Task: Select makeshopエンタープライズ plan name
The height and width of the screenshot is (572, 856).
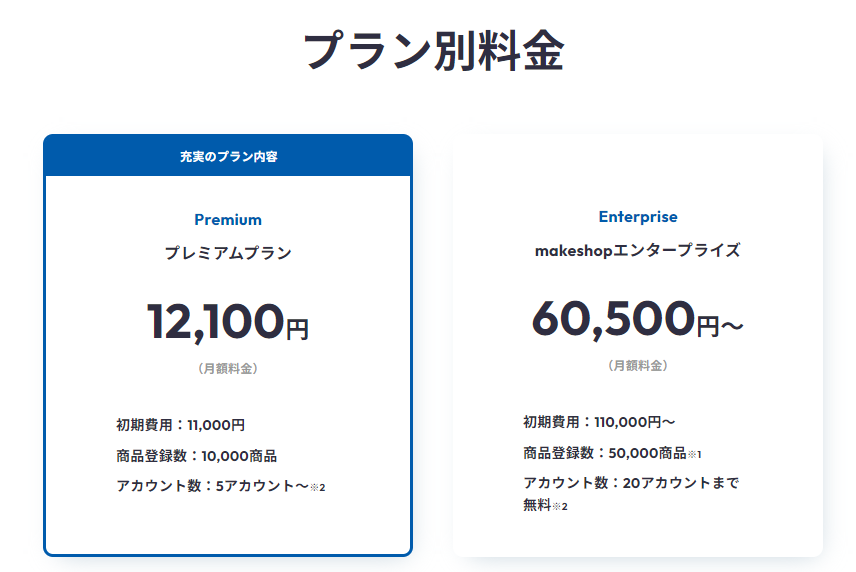Action: click(x=638, y=250)
